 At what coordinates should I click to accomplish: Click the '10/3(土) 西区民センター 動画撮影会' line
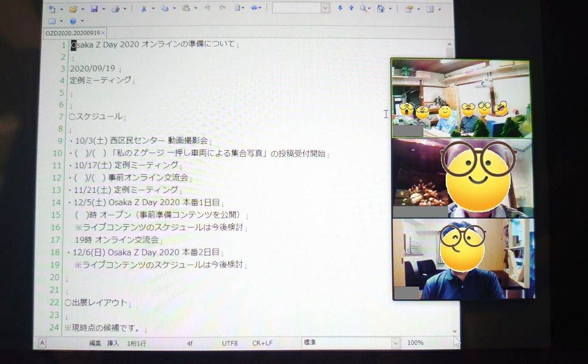(x=138, y=141)
